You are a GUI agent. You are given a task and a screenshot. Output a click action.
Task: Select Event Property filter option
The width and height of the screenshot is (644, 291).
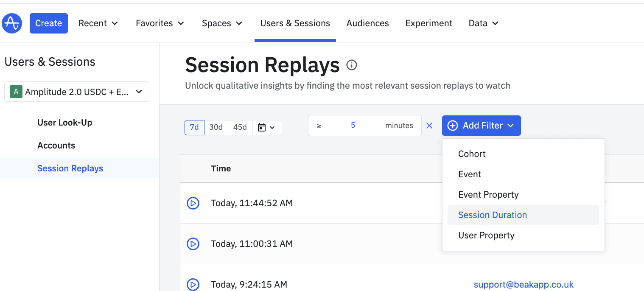point(488,195)
